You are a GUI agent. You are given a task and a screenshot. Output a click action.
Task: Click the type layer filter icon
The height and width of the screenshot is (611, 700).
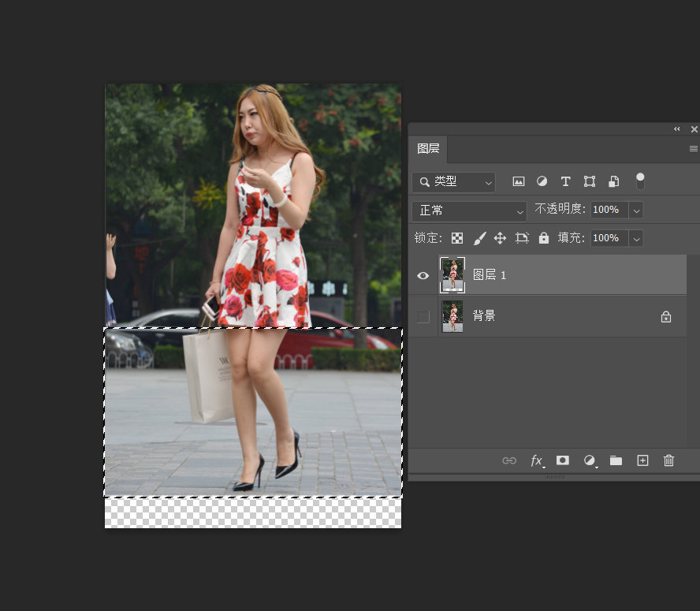click(x=565, y=181)
